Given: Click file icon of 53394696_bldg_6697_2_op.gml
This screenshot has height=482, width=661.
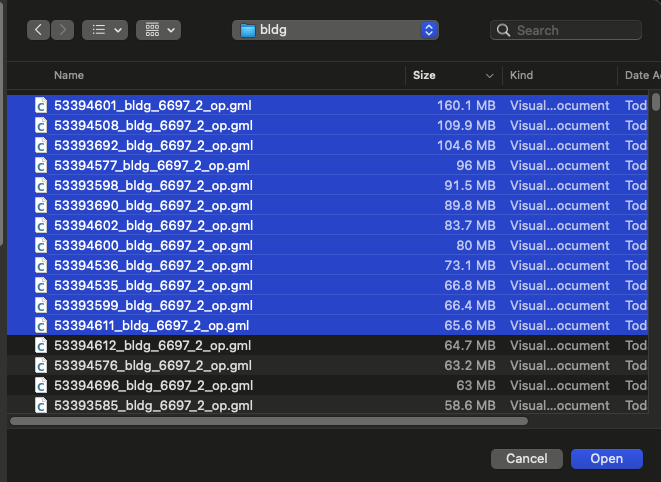Looking at the screenshot, I should [x=41, y=385].
